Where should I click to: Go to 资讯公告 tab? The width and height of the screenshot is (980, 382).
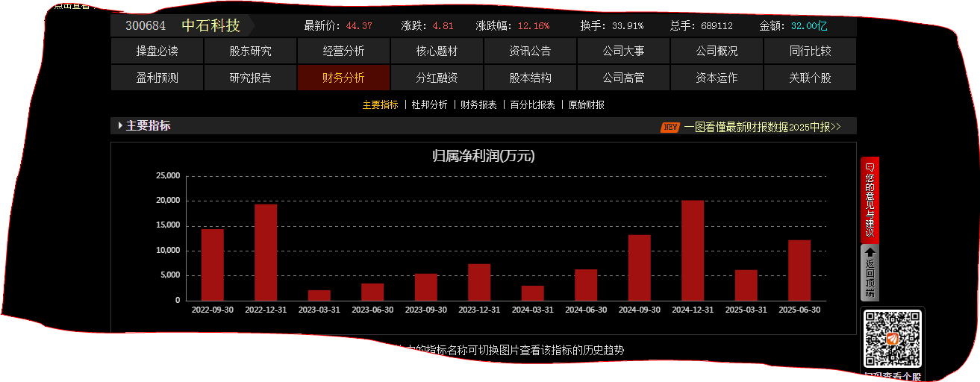pyautogui.click(x=531, y=51)
